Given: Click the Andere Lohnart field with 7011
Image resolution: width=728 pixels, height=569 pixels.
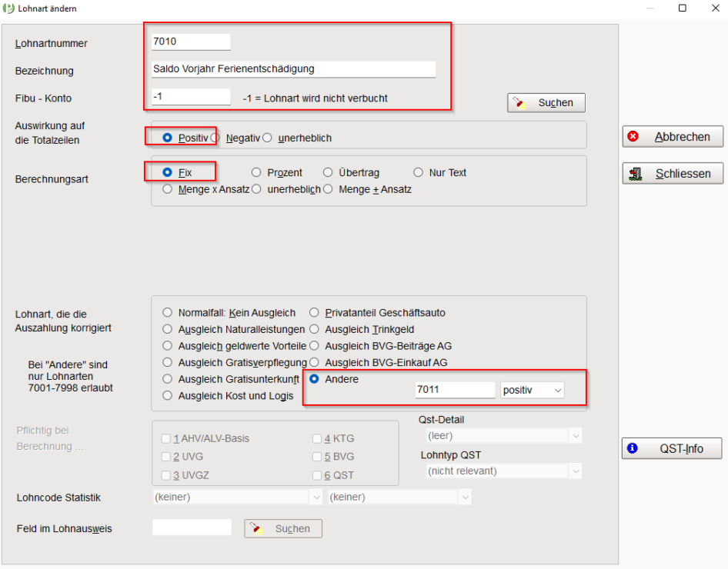Looking at the screenshot, I should pyautogui.click(x=455, y=390).
